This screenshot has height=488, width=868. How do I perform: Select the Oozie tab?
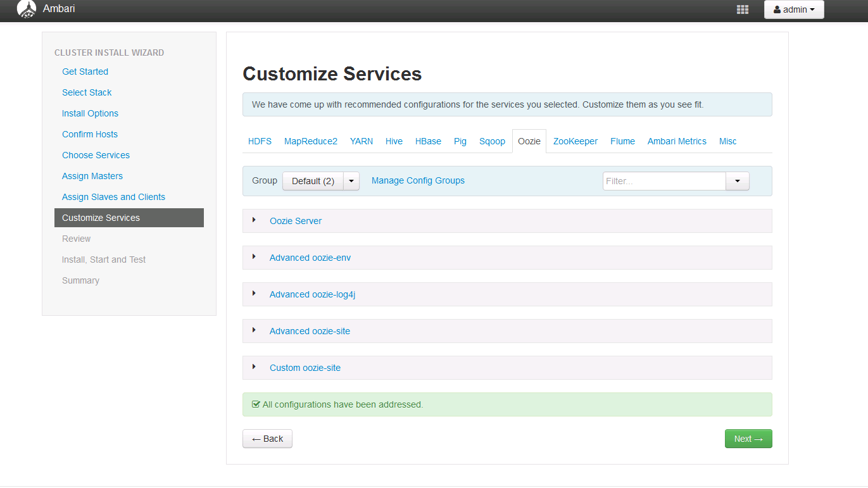529,141
